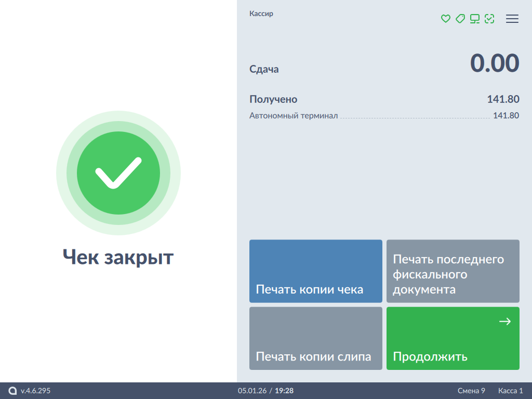Screen dimensions: 532x399
Task: Click the Смена 9 shift indicator
Action: pos(471,391)
